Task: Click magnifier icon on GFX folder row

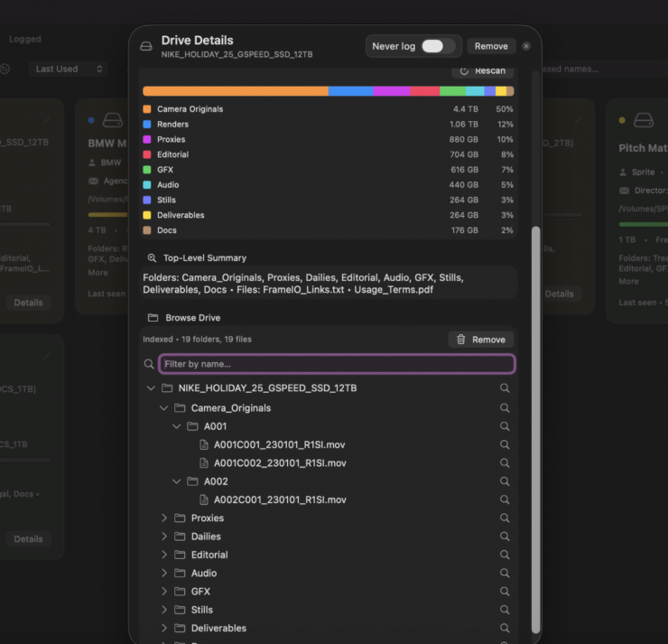Action: (x=505, y=592)
